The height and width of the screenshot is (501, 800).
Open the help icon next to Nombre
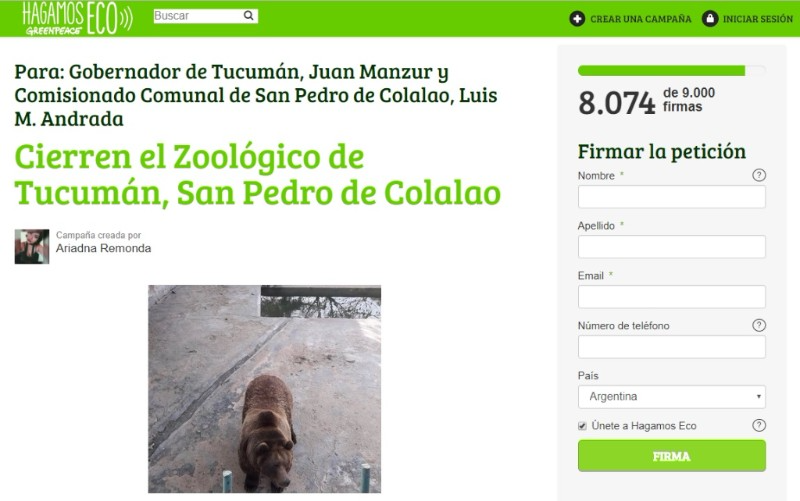(759, 176)
